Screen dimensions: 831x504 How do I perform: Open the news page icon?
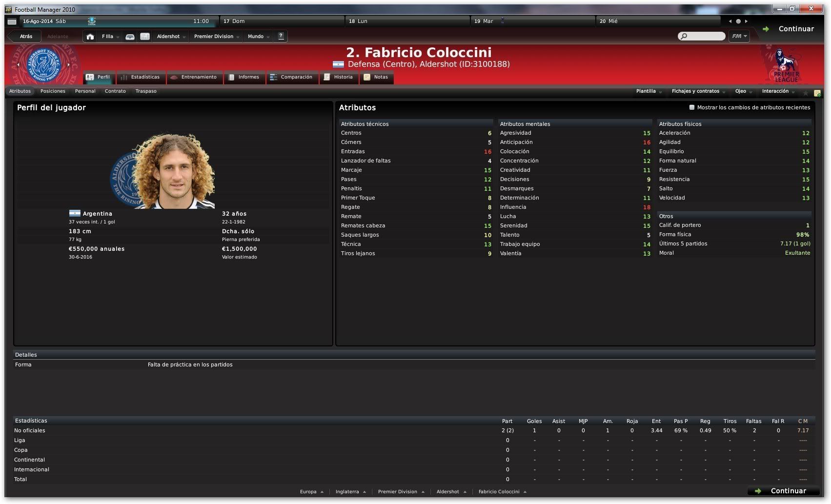(145, 37)
